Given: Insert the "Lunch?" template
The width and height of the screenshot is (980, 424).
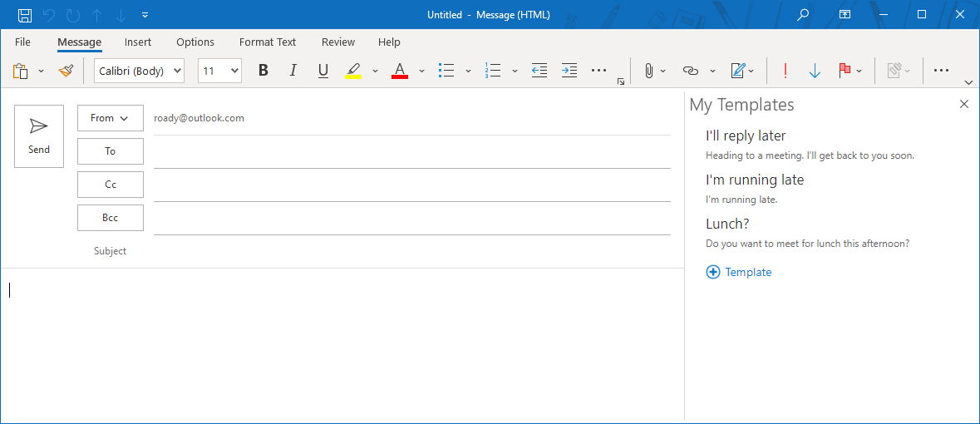Looking at the screenshot, I should click(x=807, y=233).
